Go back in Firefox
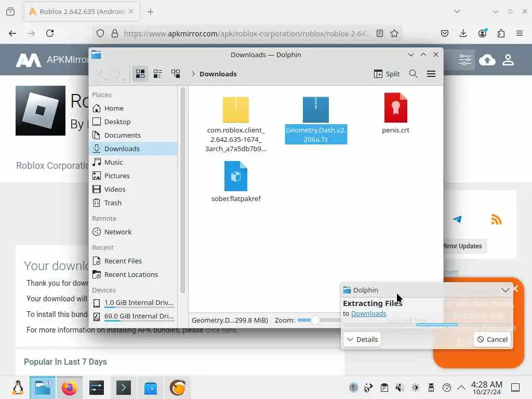Screen dimensions: 532x399 [12, 33]
